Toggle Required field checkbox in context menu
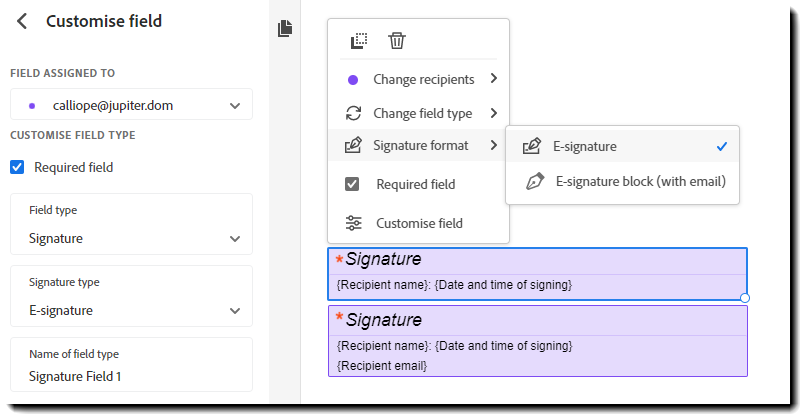Viewport: 800px width, 414px height. 352,184
